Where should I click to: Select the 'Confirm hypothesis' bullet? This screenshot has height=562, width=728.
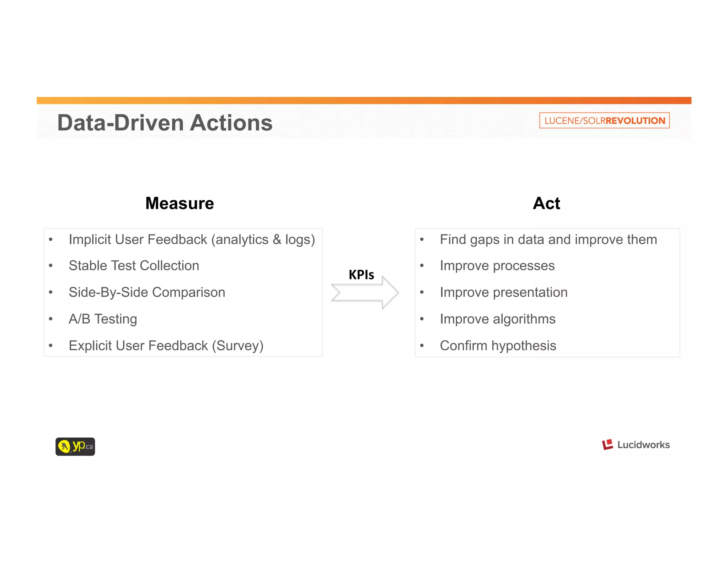pyautogui.click(x=498, y=346)
